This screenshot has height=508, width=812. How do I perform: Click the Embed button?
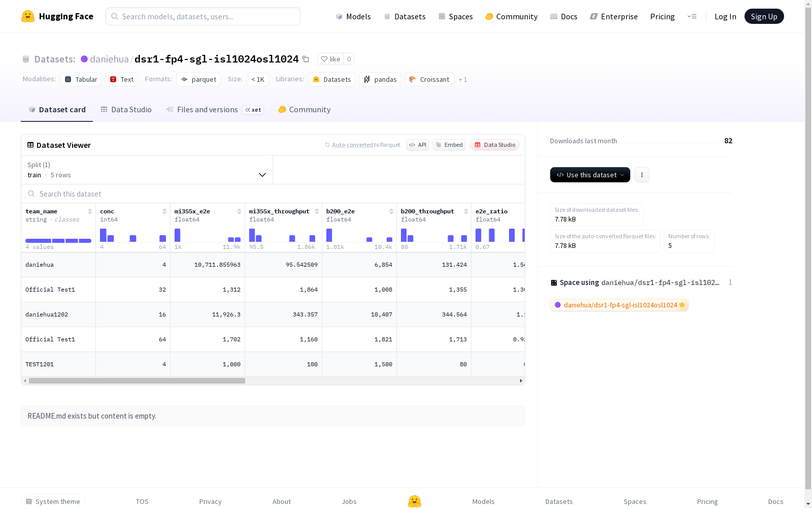click(x=449, y=145)
